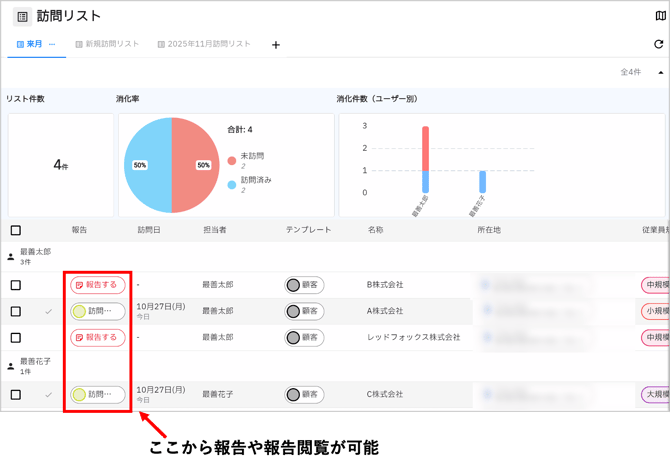670x469 pixels.
Task: Select the checkbox for C株式会社 row
Action: tap(15, 395)
